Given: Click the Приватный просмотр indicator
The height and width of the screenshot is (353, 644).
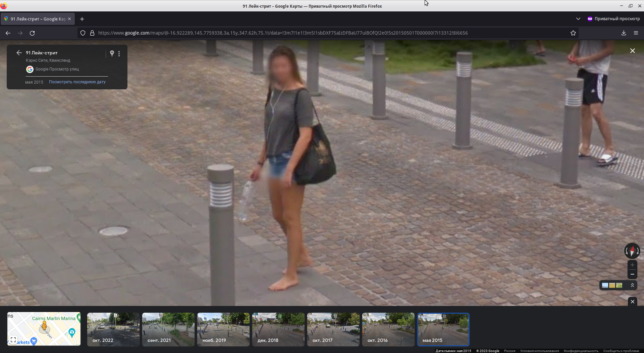Looking at the screenshot, I should point(613,19).
